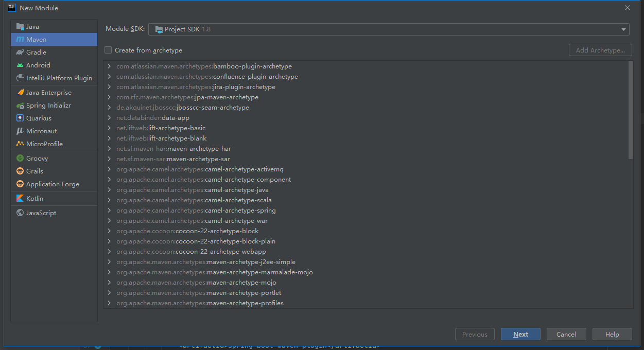Select the Quarkus icon in sidebar

20,118
